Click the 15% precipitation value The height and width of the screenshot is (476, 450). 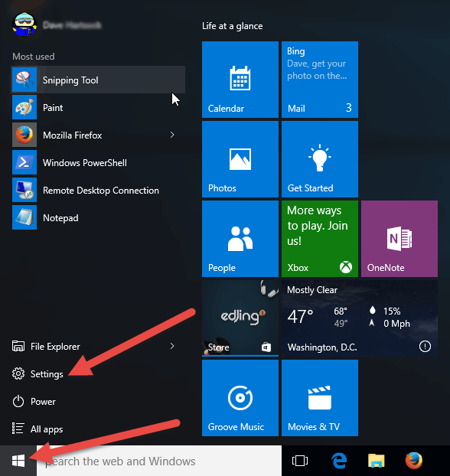coord(392,311)
